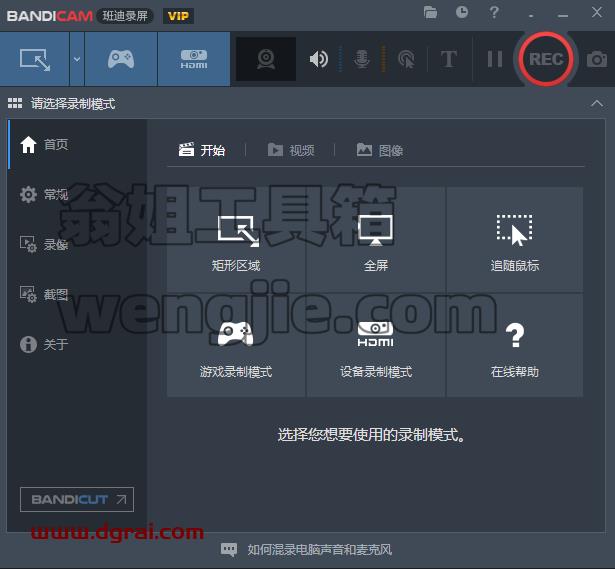
Task: Switch to the 图像 tab
Action: click(380, 150)
